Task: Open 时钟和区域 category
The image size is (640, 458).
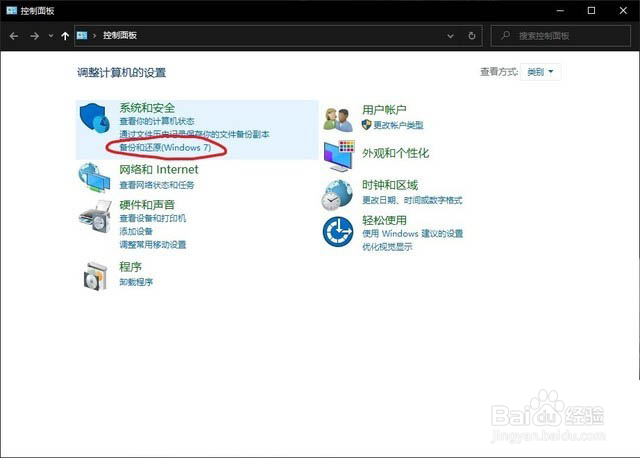Action: pyautogui.click(x=390, y=185)
